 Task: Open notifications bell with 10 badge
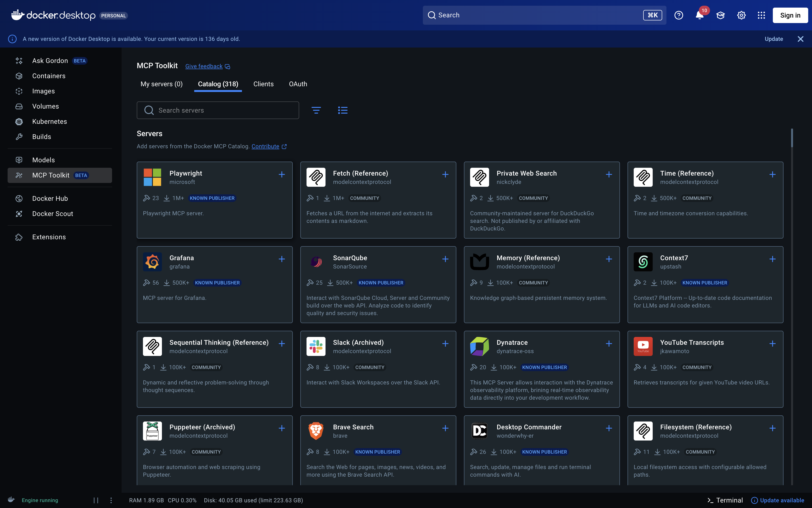tap(699, 15)
